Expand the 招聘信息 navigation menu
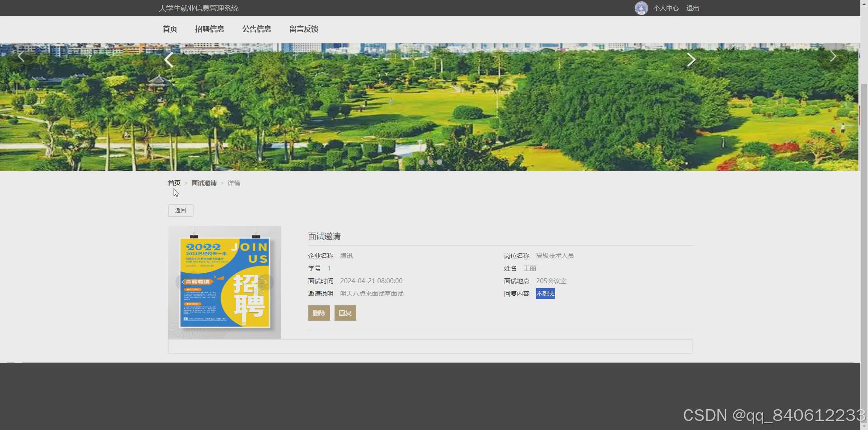This screenshot has height=430, width=868. pos(209,29)
